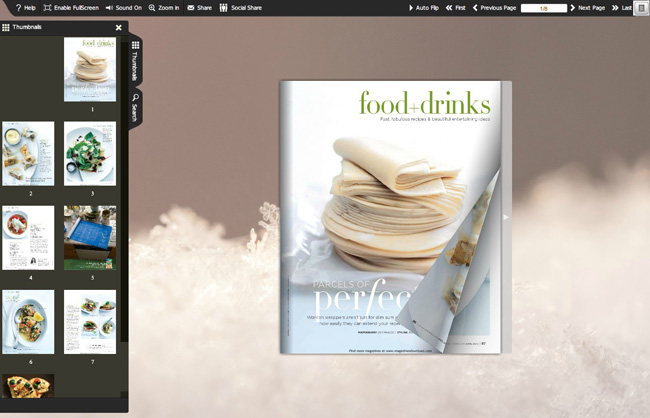Viewport: 650px width, 418px height.
Task: Open page 7 thumbnail
Action: (90, 322)
